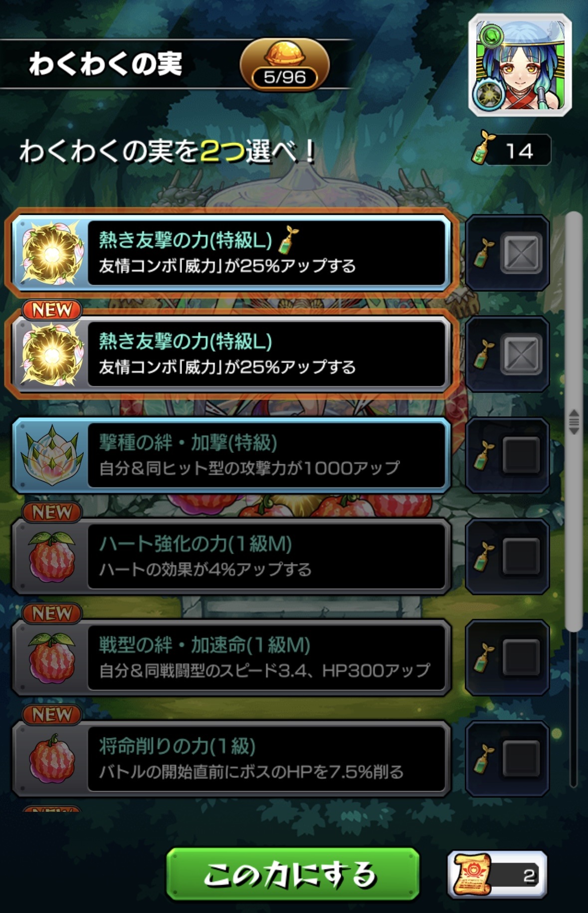
Task: Tap the red fruit icon for ハート強化の力
Action: tap(52, 556)
